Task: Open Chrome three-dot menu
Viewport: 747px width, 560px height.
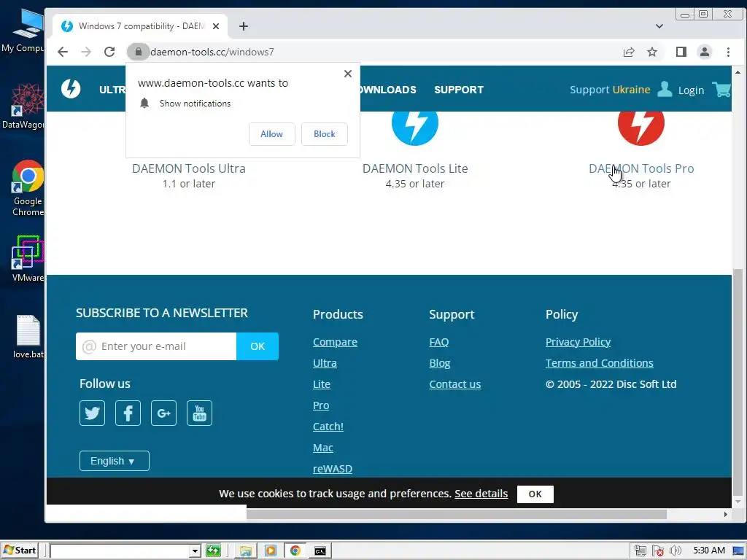Action: click(728, 52)
